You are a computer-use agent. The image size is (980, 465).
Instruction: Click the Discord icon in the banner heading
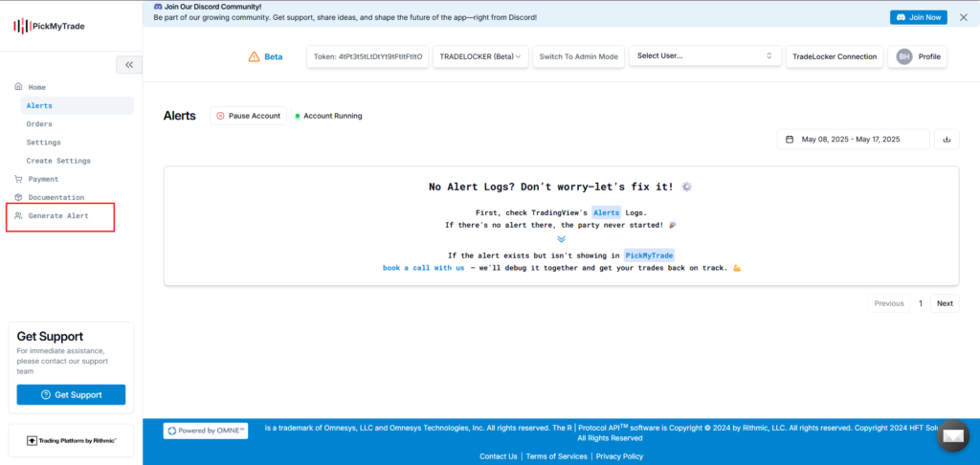[158, 7]
